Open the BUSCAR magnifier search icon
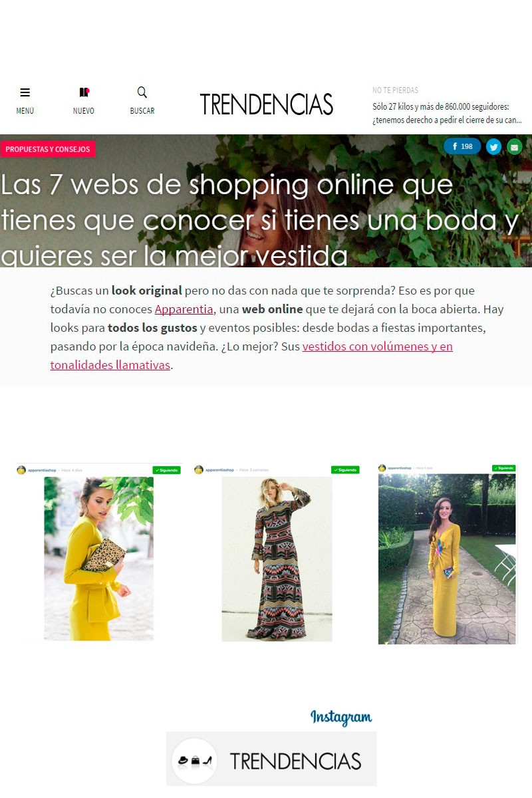This screenshot has height=798, width=532. coord(142,92)
